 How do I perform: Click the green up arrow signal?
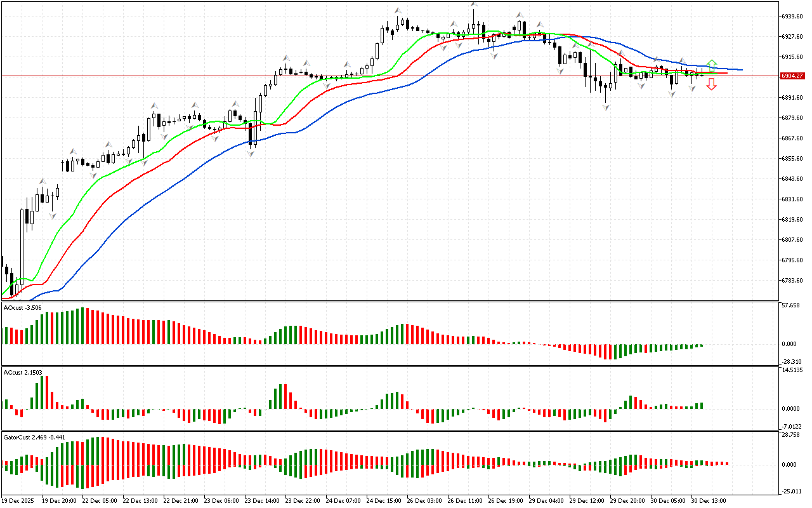[712, 63]
